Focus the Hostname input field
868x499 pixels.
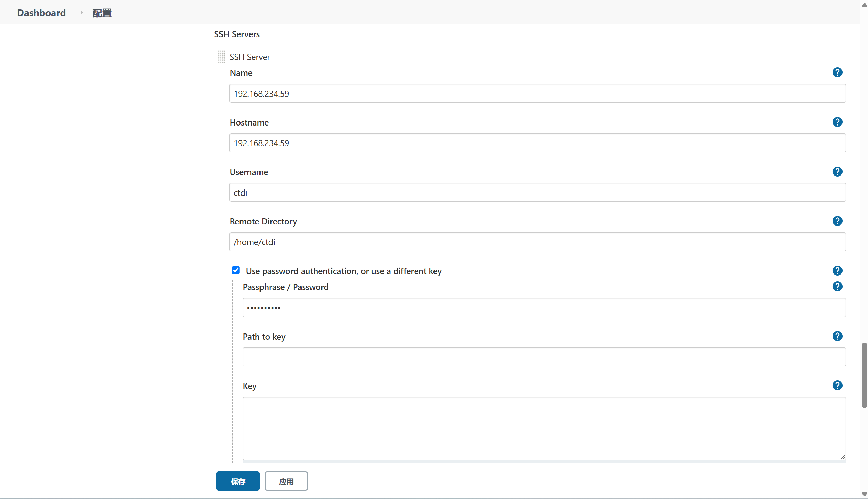(537, 143)
